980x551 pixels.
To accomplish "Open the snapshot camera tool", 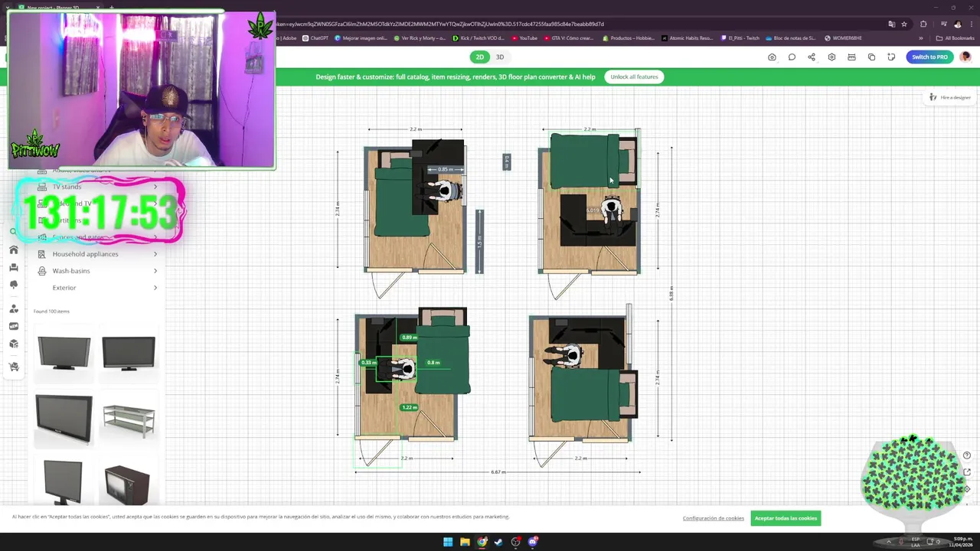I will coord(772,57).
